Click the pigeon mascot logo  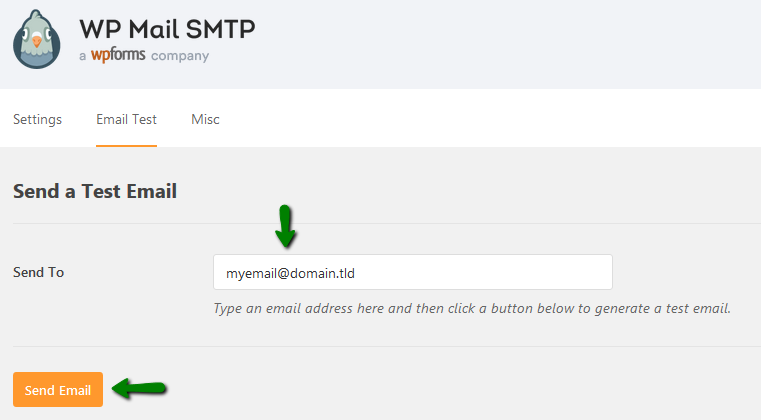(x=37, y=39)
